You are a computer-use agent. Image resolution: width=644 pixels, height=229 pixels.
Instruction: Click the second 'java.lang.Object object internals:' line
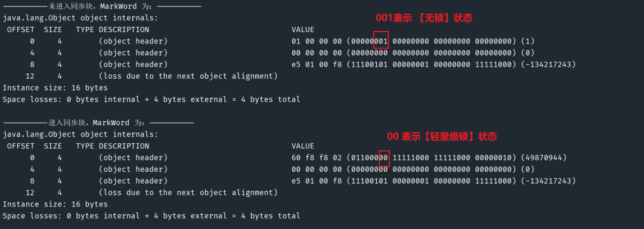click(80, 135)
